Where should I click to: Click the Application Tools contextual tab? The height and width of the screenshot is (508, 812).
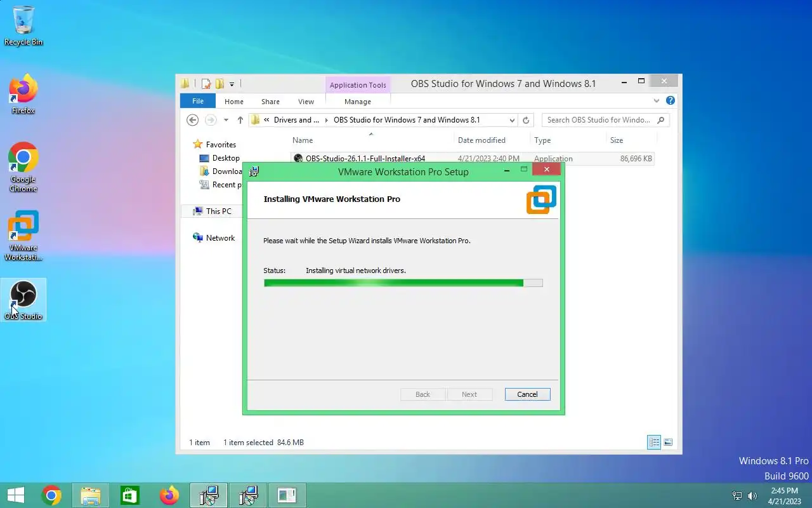pyautogui.click(x=358, y=85)
